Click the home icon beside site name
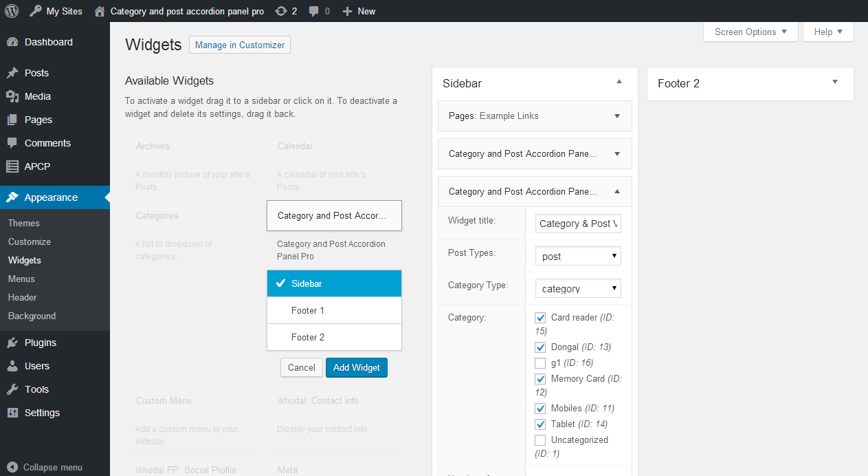The height and width of the screenshot is (476, 868). point(100,11)
